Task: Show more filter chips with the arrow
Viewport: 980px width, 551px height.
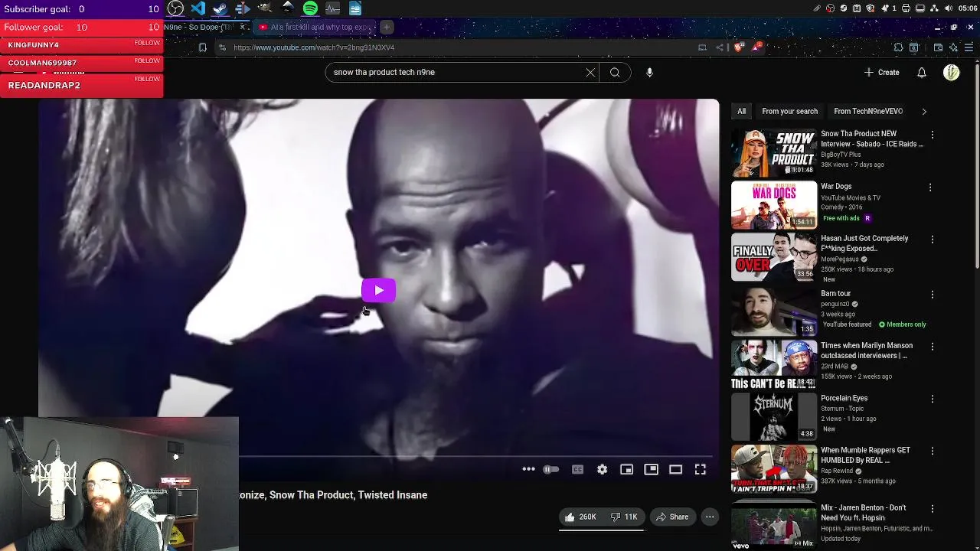Action: tap(923, 111)
